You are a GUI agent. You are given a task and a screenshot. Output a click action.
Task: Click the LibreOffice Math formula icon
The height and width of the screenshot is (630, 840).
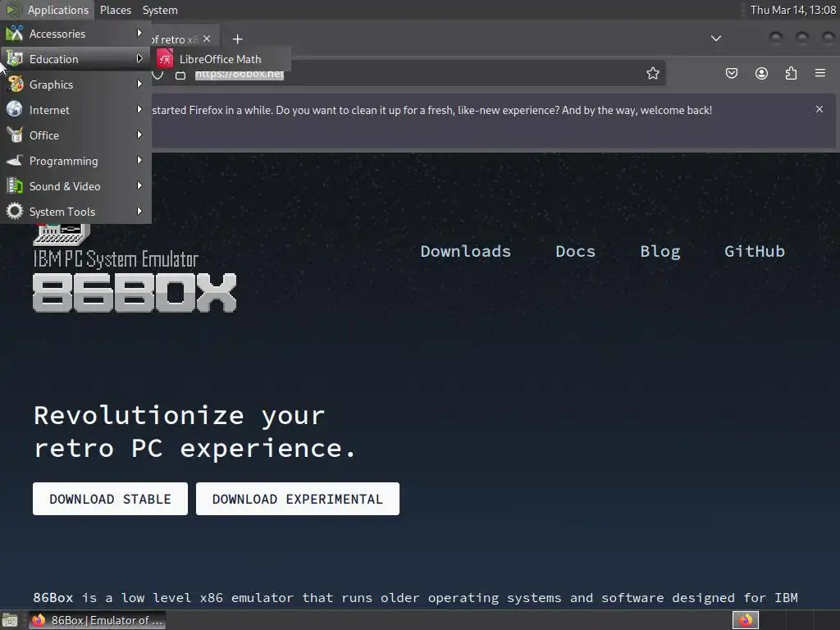point(165,59)
